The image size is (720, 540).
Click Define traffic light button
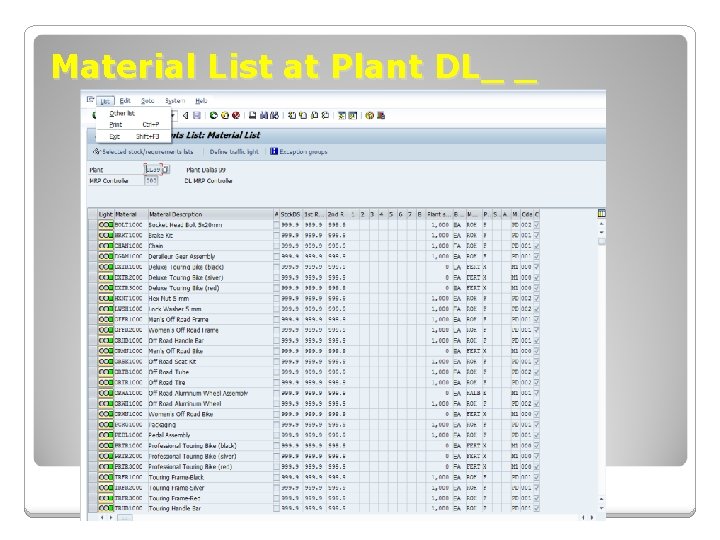click(234, 152)
